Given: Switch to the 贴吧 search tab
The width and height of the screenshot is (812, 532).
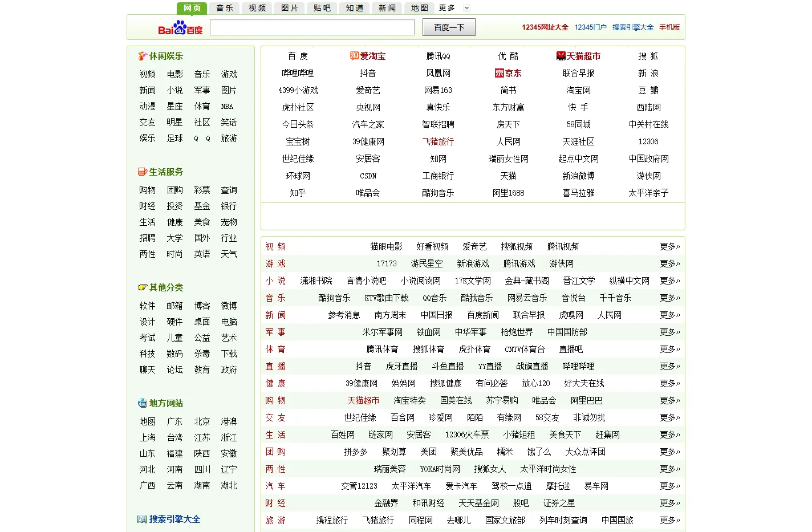Looking at the screenshot, I should [x=322, y=8].
